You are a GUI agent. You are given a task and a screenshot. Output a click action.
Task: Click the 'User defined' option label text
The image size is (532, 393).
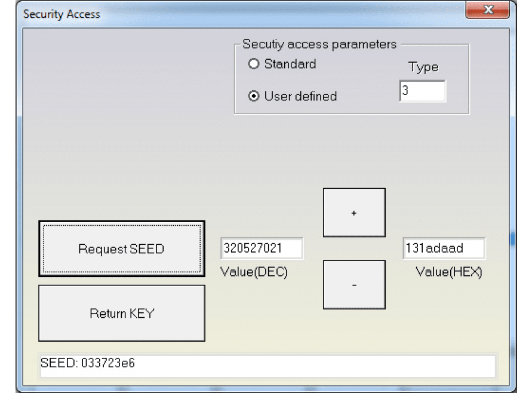coord(300,96)
